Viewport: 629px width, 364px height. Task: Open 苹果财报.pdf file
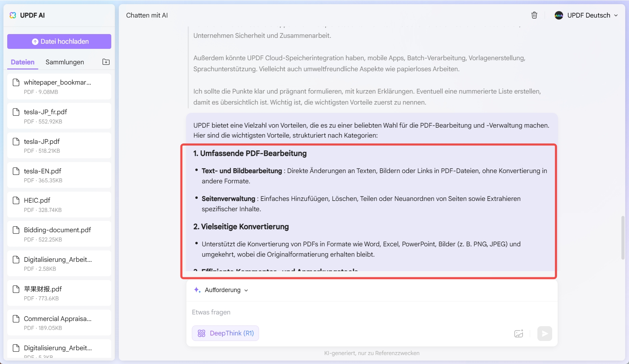pos(59,293)
